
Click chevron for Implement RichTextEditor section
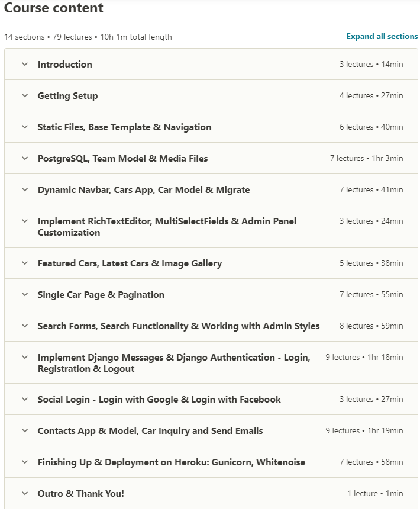(x=25, y=221)
